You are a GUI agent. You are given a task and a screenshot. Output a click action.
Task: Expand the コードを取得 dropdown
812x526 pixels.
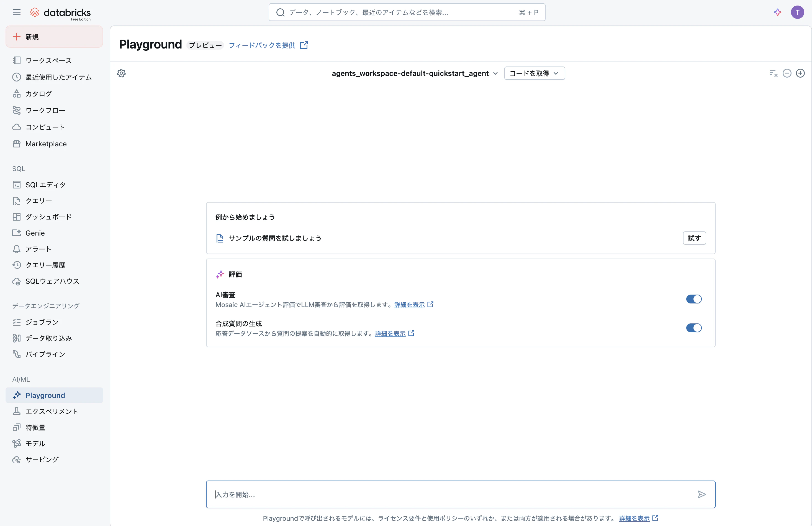click(534, 73)
